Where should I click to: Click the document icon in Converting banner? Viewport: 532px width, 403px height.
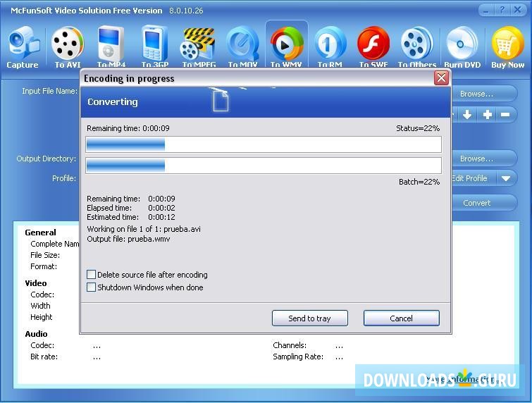221,101
